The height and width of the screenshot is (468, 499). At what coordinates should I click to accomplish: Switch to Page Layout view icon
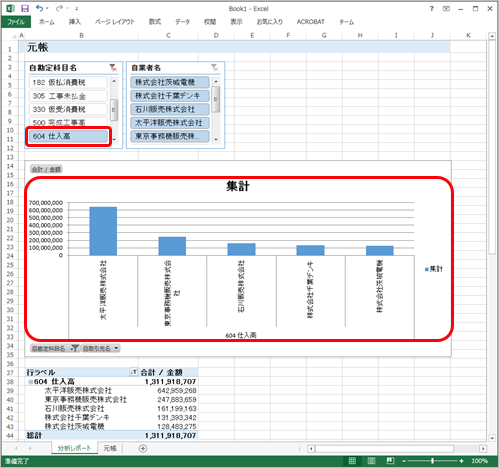tap(371, 461)
